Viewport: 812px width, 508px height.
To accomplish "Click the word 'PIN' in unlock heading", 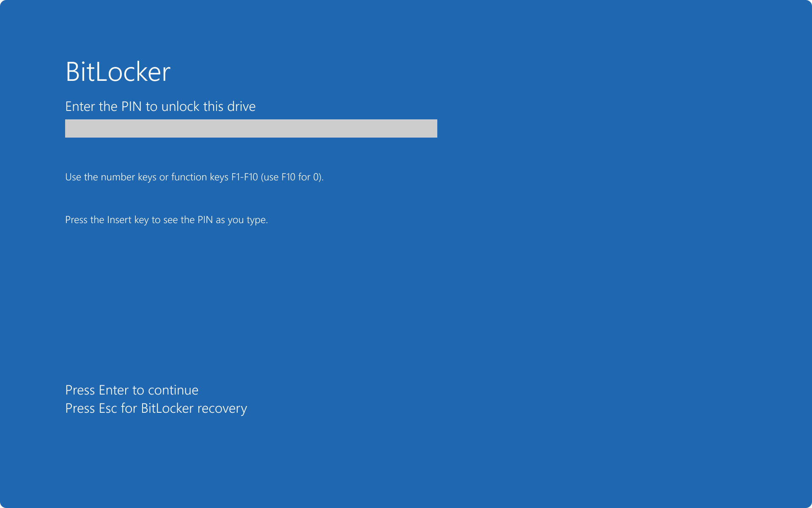I will point(132,106).
